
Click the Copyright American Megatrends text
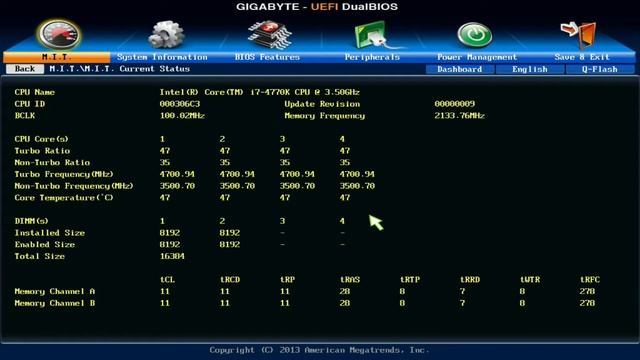(319, 350)
